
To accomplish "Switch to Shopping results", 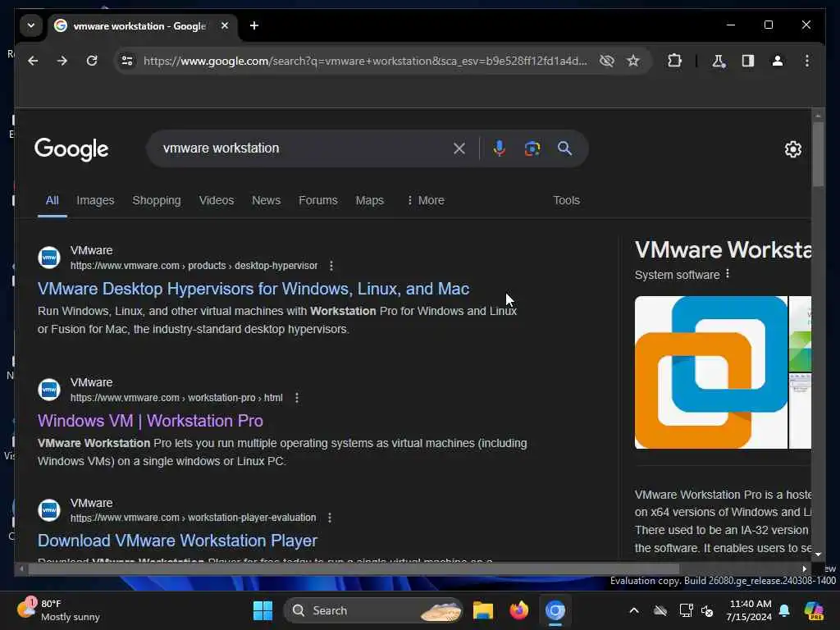I will coord(157,200).
